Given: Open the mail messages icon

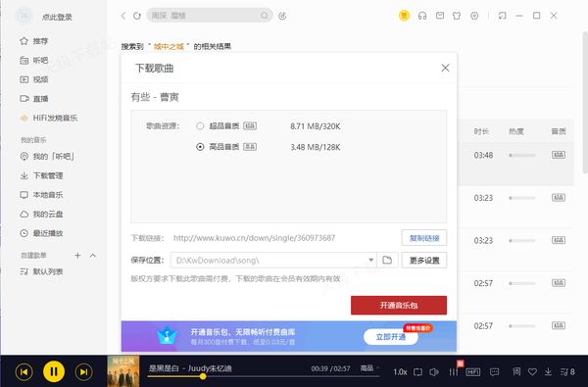Looking at the screenshot, I should click(440, 16).
